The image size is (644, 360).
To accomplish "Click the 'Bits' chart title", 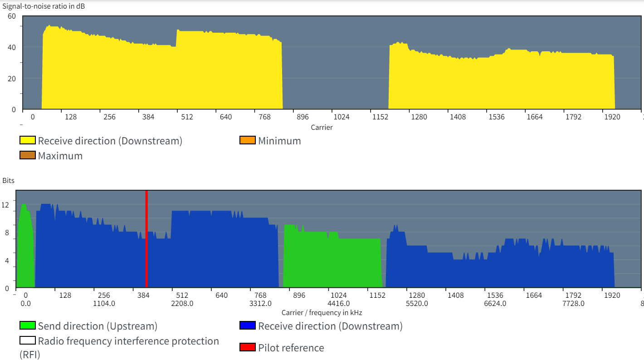I will click(x=9, y=180).
